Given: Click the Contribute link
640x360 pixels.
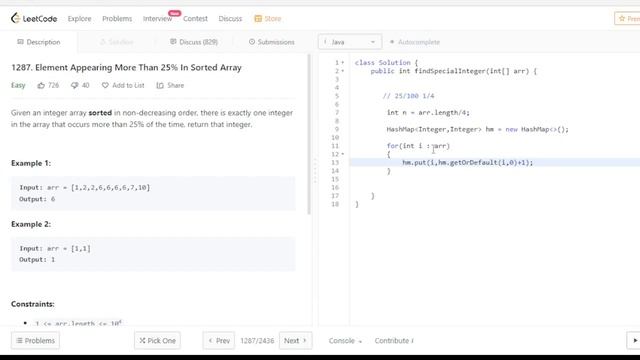Looking at the screenshot, I should click(394, 340).
